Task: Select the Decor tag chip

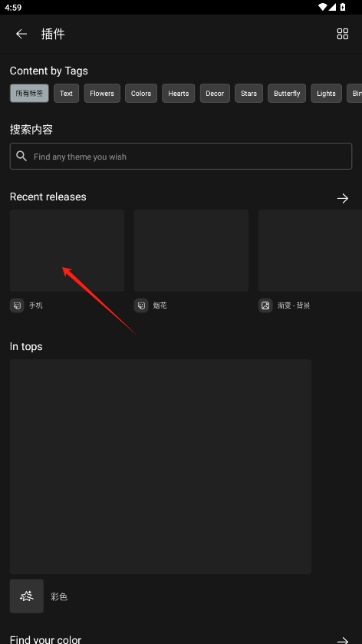Action: (215, 93)
